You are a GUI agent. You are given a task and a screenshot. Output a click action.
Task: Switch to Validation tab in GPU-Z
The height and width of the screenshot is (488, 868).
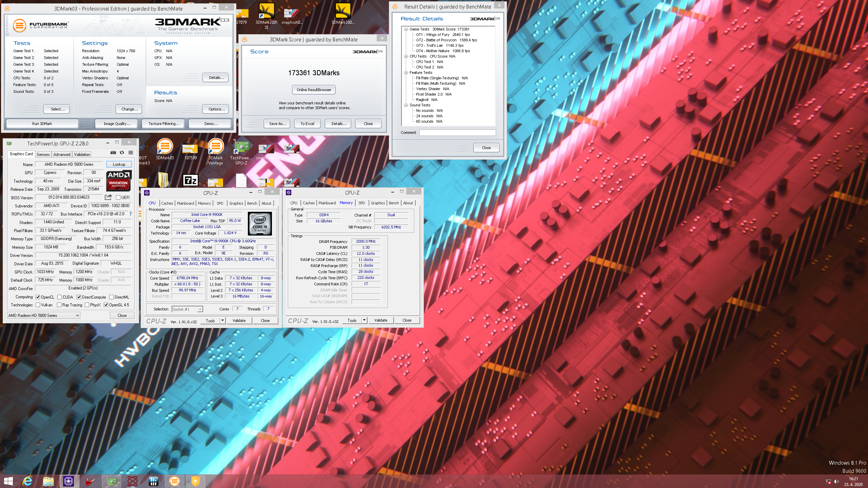coord(82,154)
